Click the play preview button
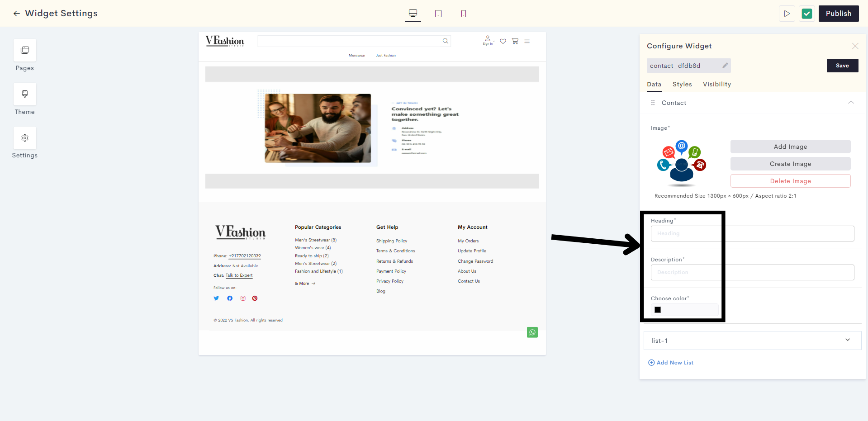The width and height of the screenshot is (868, 421). pos(787,14)
